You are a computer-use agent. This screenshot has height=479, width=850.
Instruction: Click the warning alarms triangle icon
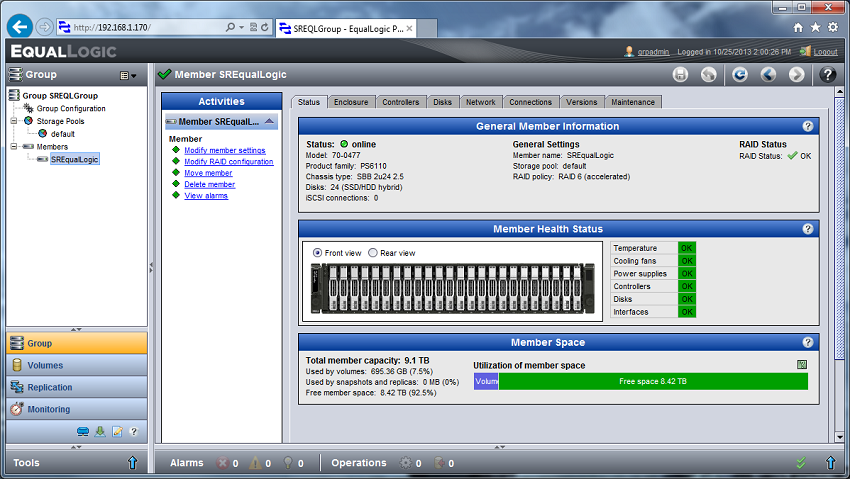(x=255, y=463)
